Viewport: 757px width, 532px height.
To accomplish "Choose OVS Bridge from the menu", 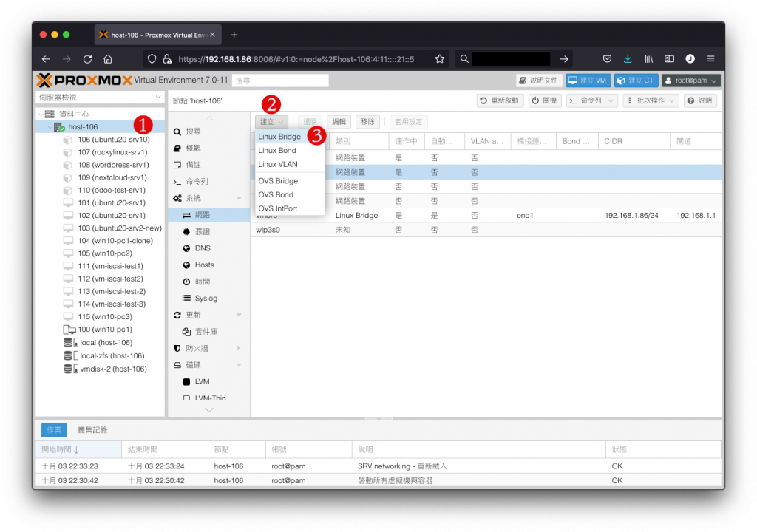I will (289, 181).
